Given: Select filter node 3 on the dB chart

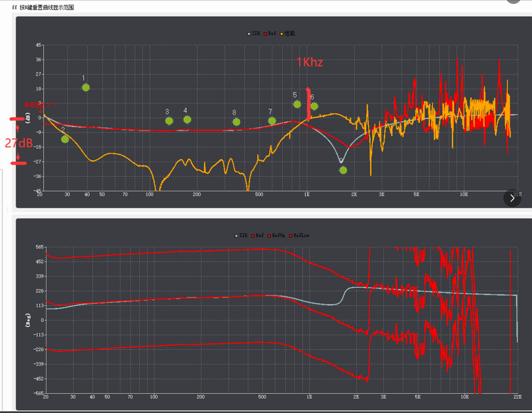Looking at the screenshot, I should tap(169, 121).
